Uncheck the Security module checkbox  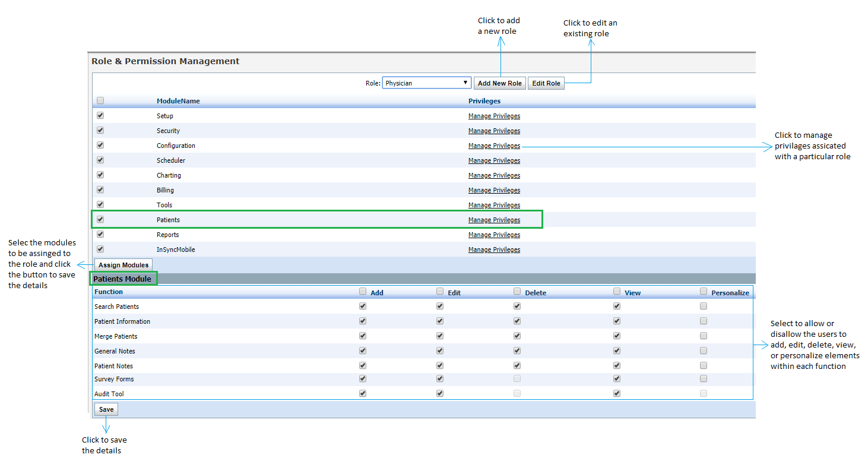(100, 130)
